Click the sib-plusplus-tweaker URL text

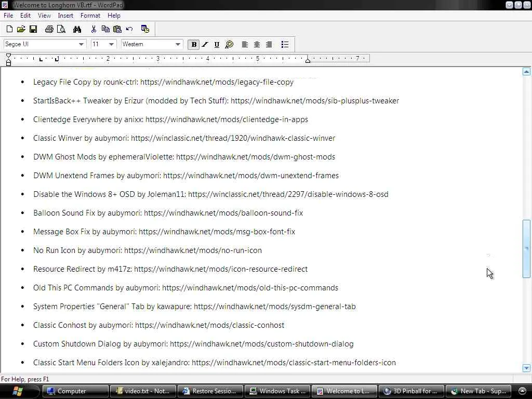coord(315,101)
